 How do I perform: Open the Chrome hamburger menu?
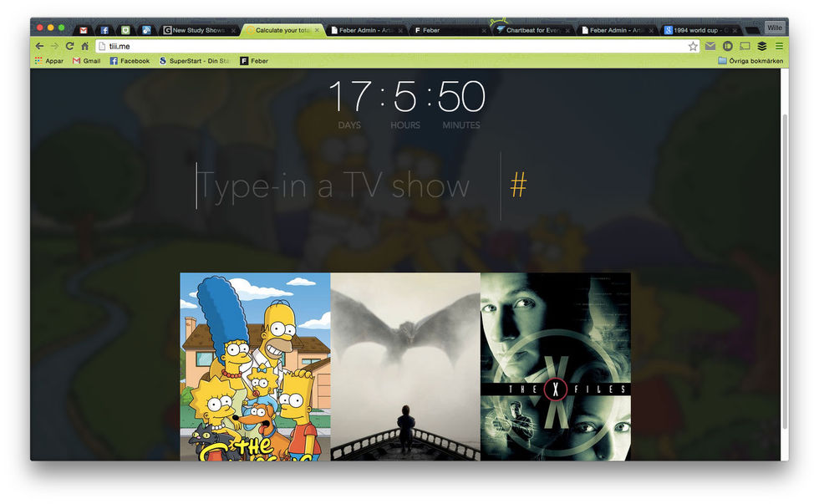pyautogui.click(x=779, y=46)
